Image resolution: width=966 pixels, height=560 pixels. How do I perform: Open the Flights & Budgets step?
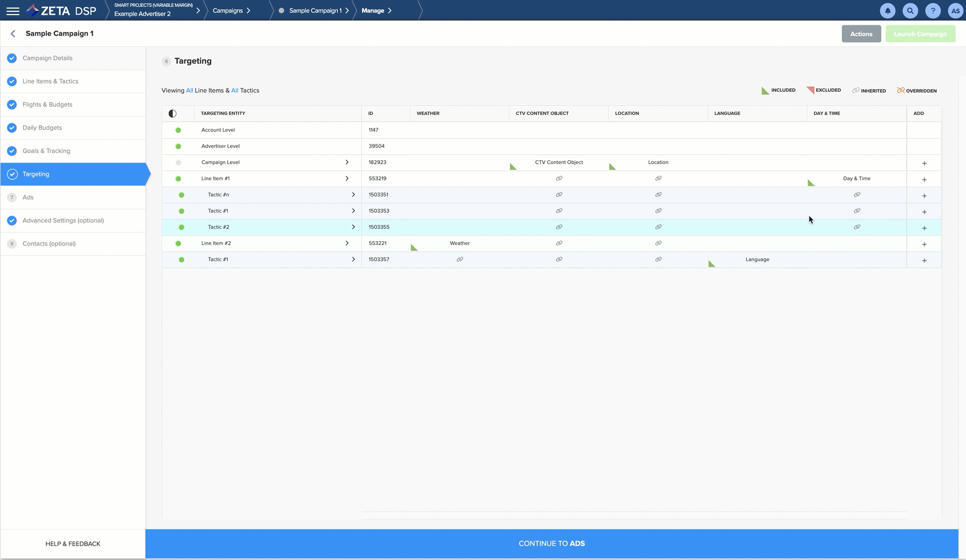point(47,105)
